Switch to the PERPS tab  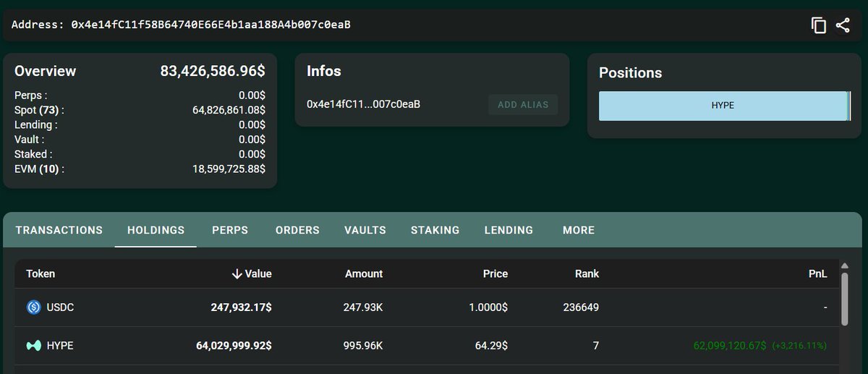(x=230, y=230)
